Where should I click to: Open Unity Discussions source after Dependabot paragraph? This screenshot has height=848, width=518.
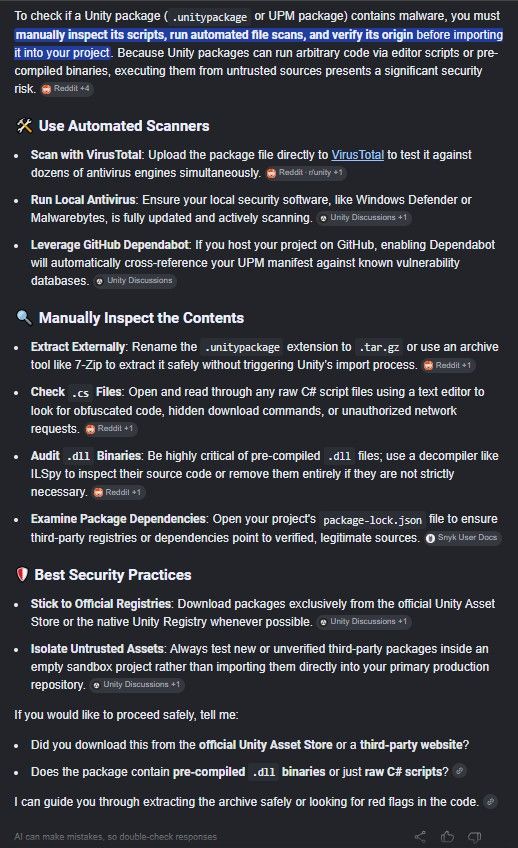point(135,280)
